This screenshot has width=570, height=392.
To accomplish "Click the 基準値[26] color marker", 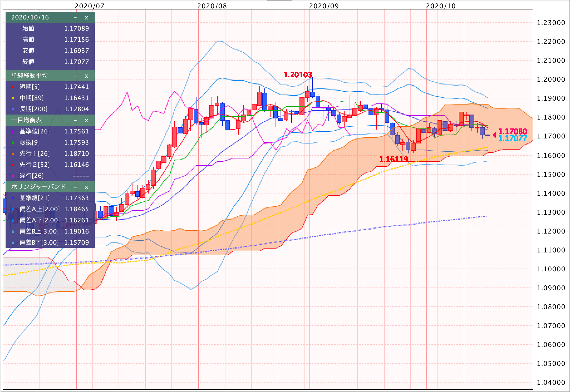I will [x=13, y=132].
